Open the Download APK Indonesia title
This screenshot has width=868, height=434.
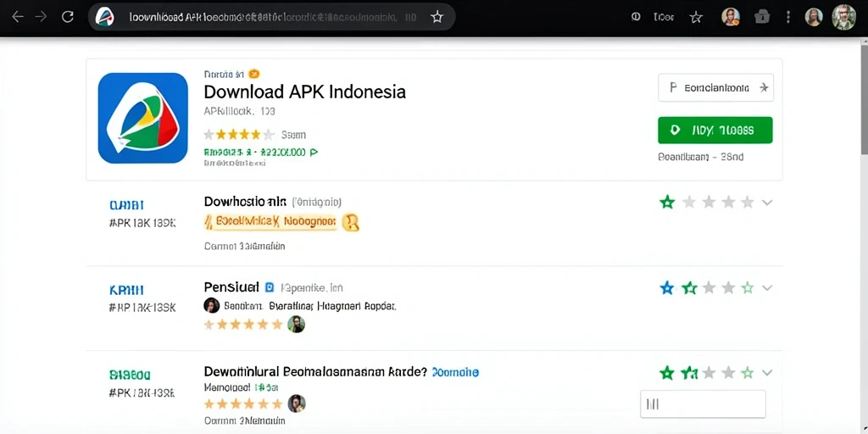click(x=304, y=92)
